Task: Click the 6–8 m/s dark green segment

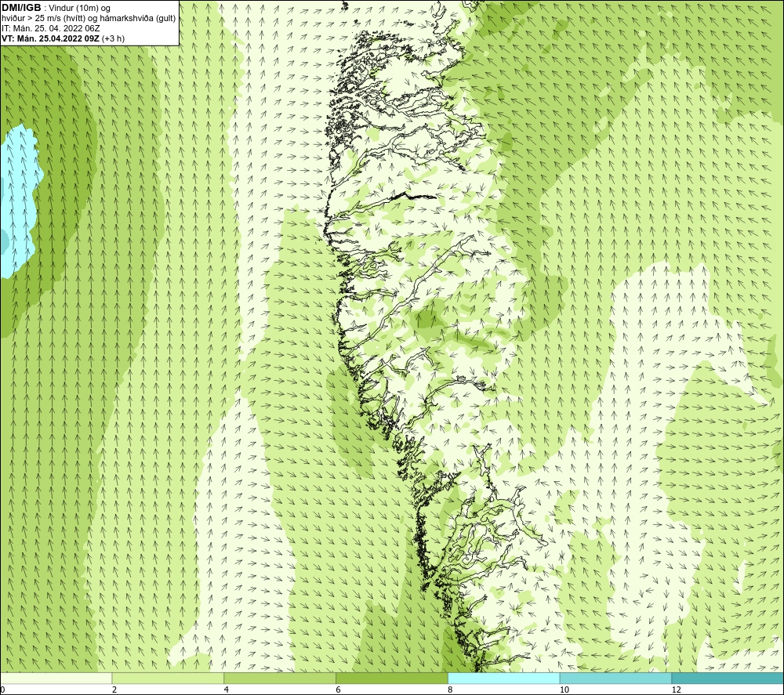Action: (392, 678)
